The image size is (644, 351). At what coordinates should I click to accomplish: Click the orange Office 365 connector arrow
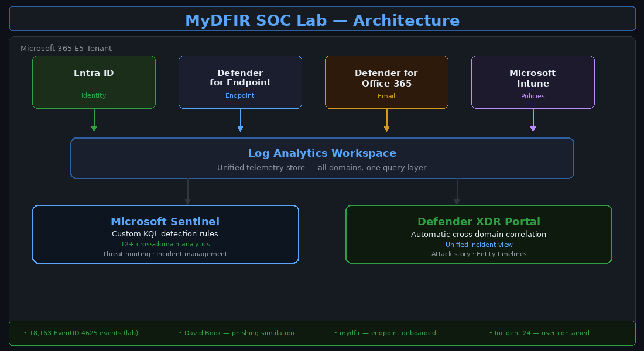tap(386, 123)
